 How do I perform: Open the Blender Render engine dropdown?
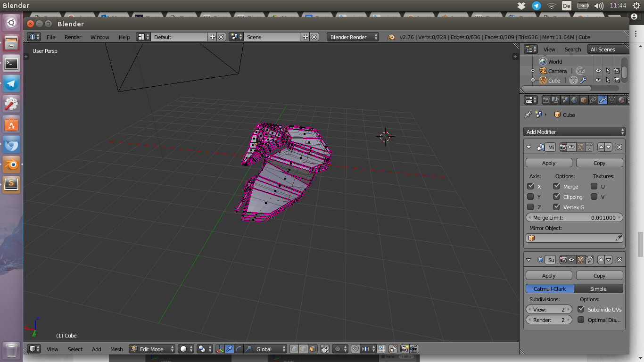point(353,37)
